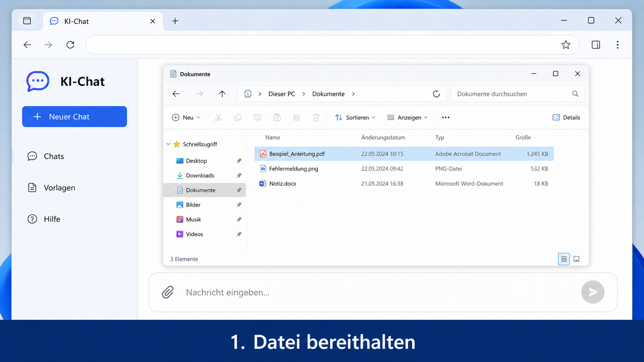The width and height of the screenshot is (644, 362).
Task: Expand chevron after Dokumente in breadcrumb
Action: coord(353,94)
